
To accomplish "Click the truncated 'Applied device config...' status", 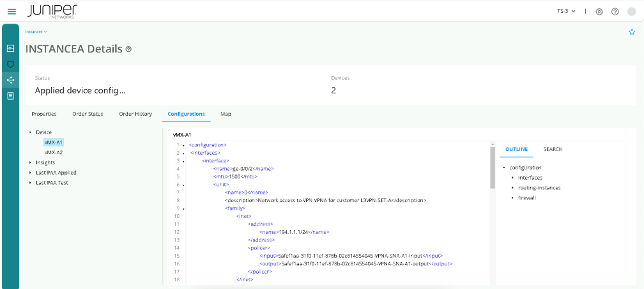I will [80, 91].
